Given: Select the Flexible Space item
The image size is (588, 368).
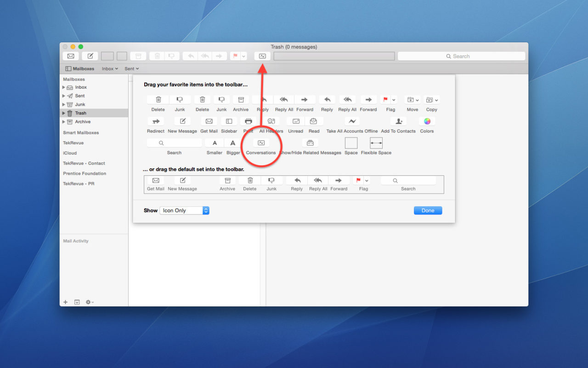Looking at the screenshot, I should click(x=376, y=143).
